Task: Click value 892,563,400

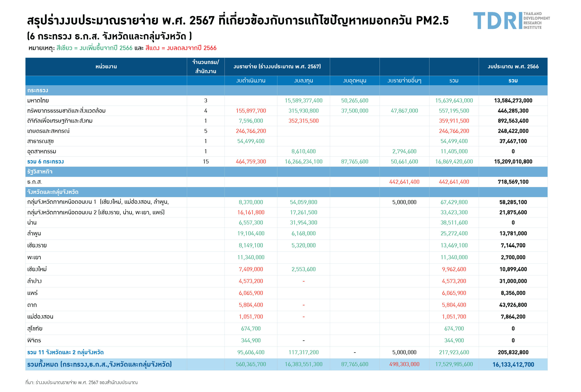Action: [x=513, y=121]
